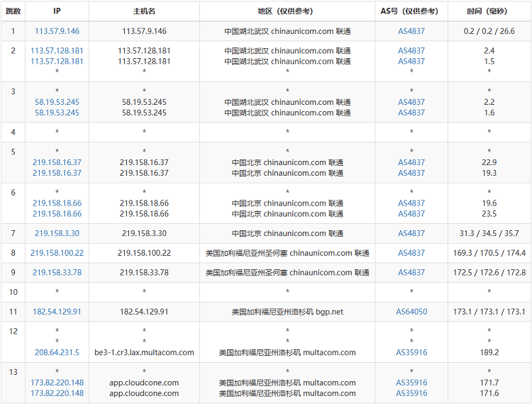This screenshot has width=532, height=406.
Task: Click the lower AS35916 link in hop 13
Action: pos(411,393)
